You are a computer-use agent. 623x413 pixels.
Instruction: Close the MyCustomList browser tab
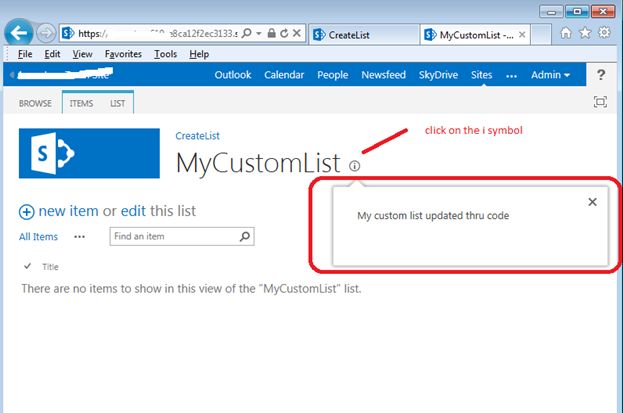[x=522, y=35]
